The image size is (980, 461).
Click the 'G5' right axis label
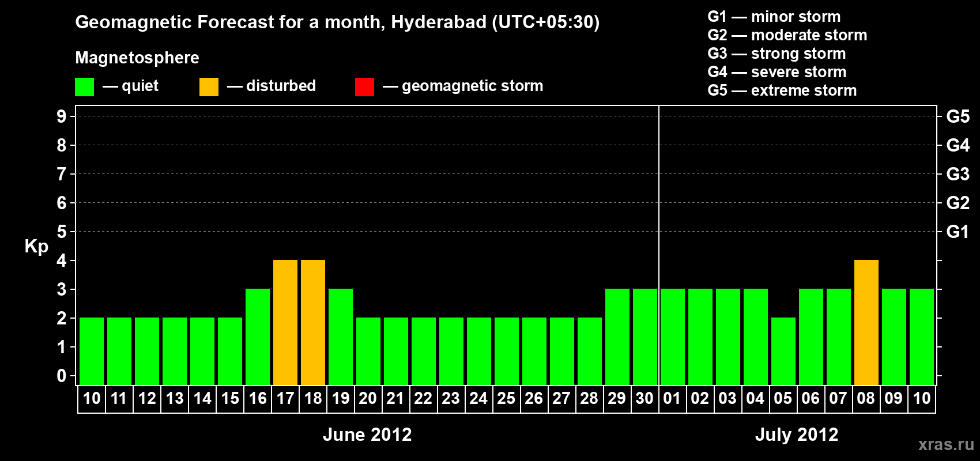[958, 116]
